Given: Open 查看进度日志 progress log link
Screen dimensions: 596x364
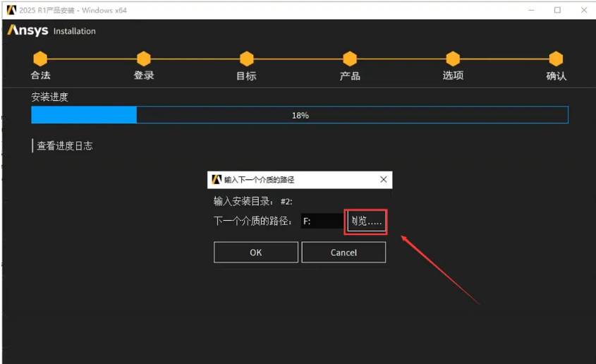Looking at the screenshot, I should coord(65,146).
